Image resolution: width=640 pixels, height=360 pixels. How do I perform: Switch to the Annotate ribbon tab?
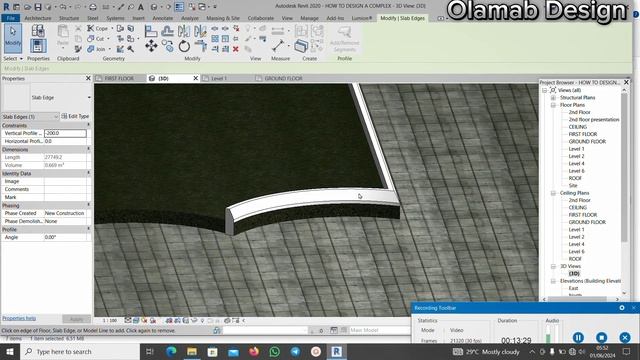[x=162, y=18]
